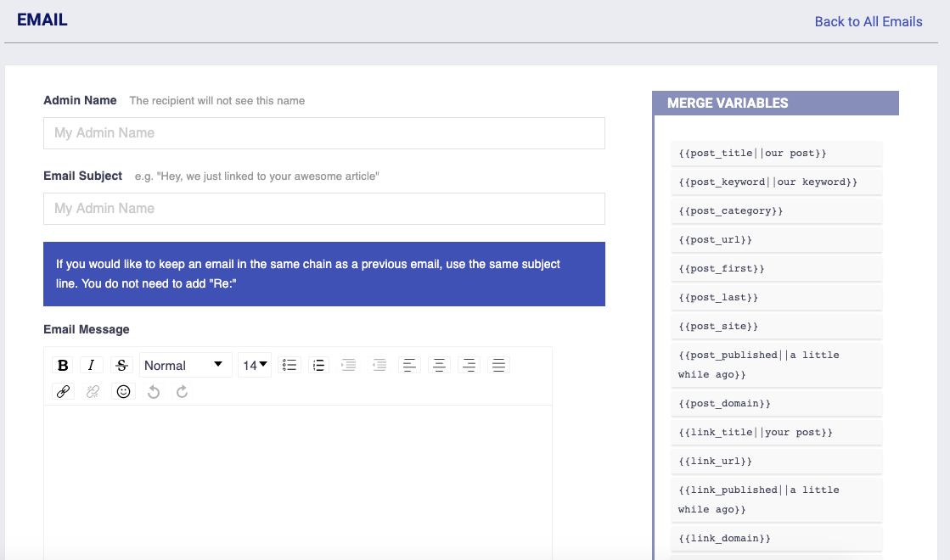
Task: Click the Email Subject field label
Action: [83, 176]
